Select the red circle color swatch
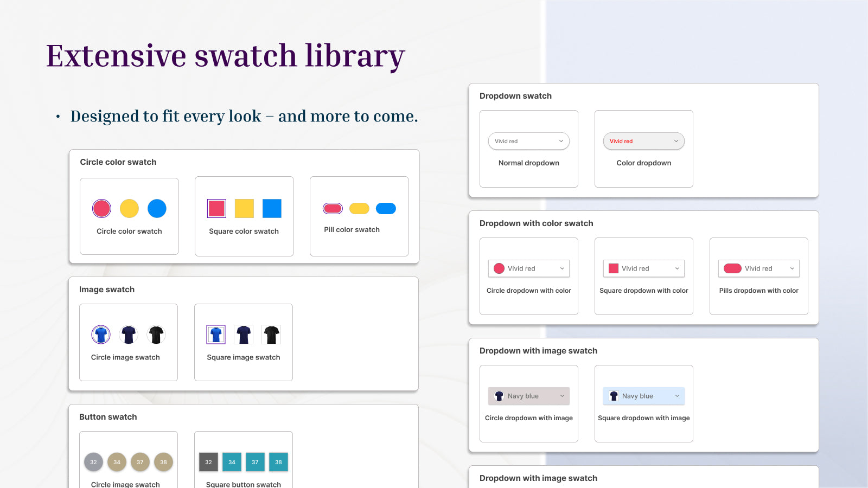Image resolution: width=868 pixels, height=488 pixels. tap(101, 208)
